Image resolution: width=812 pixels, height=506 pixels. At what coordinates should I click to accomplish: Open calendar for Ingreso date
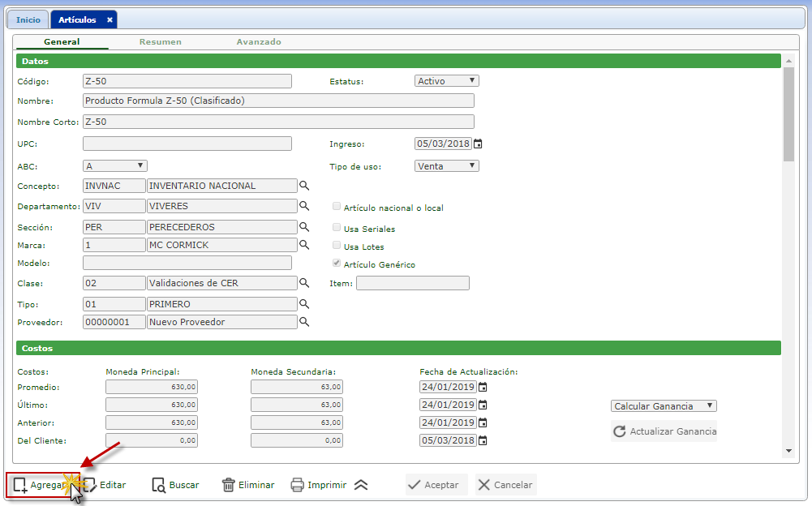click(x=478, y=144)
